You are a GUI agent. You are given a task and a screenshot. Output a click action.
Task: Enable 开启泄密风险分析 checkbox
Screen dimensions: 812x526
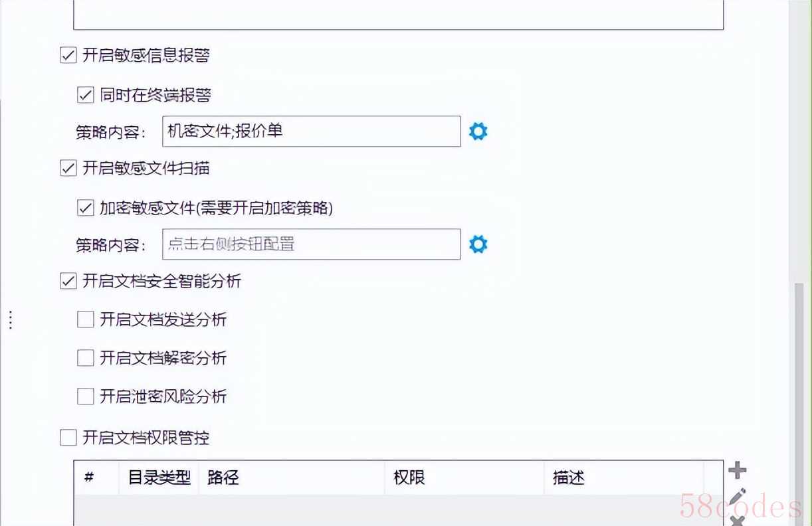tap(86, 397)
